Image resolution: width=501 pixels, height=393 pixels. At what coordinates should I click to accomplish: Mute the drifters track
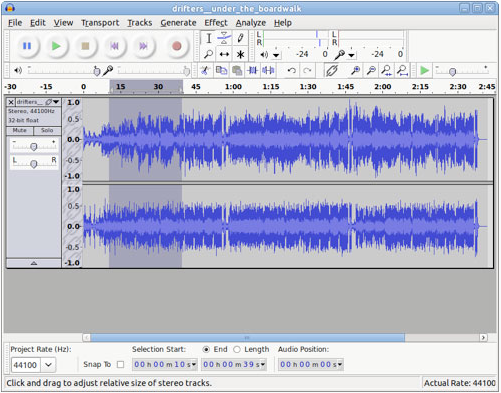click(x=20, y=130)
